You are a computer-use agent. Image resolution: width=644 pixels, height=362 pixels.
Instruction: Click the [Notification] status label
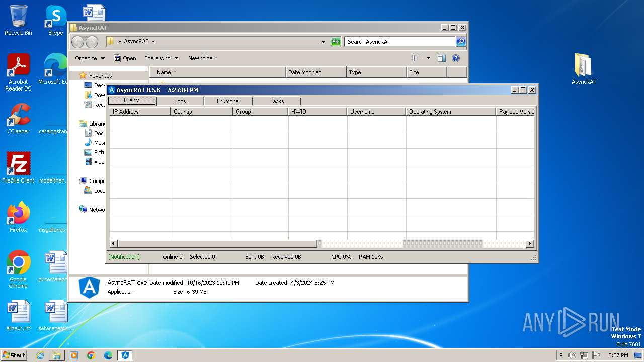click(124, 257)
